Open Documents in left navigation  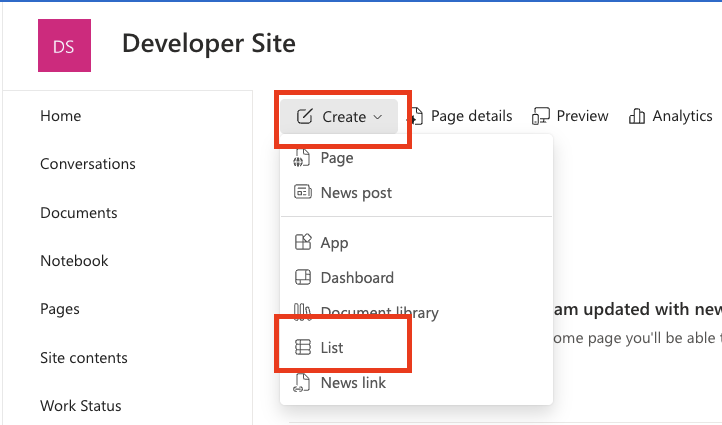coord(79,213)
